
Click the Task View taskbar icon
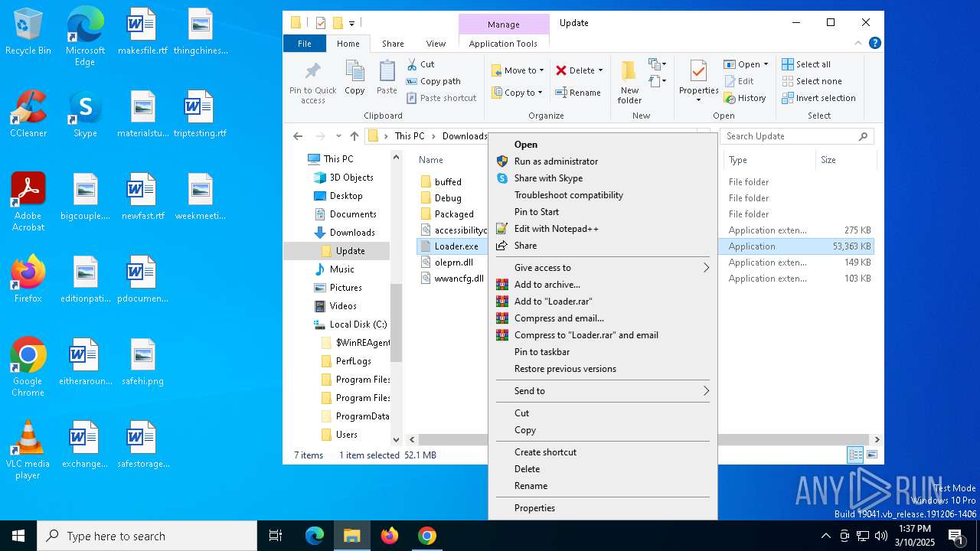click(276, 536)
